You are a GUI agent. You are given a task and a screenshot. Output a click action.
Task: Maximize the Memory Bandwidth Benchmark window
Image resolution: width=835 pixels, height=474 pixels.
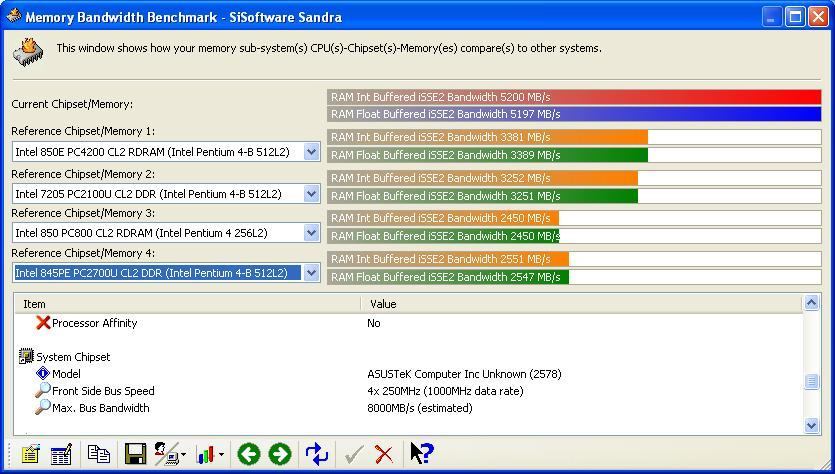796,17
